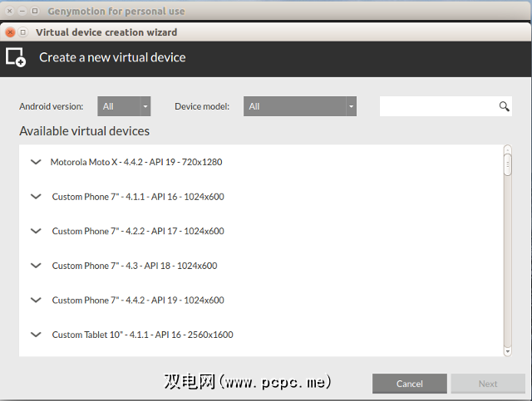
Task: Click the new virtual device icon in header
Action: [x=16, y=57]
